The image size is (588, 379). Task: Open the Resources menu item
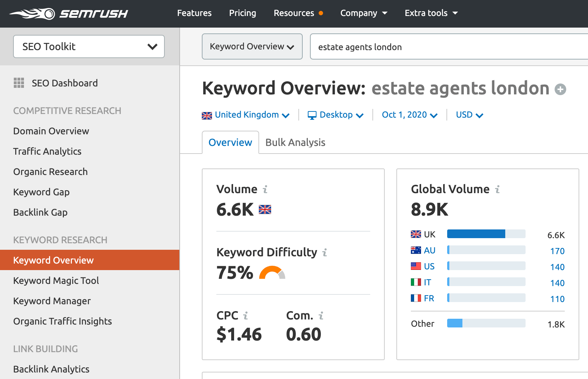click(x=294, y=13)
